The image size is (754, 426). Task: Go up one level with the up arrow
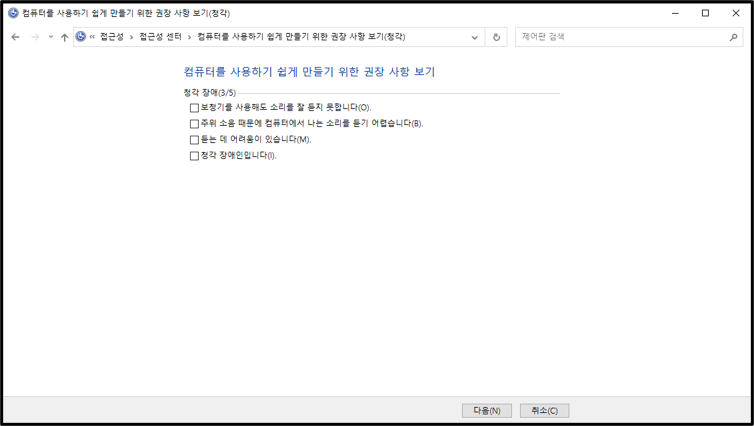64,37
